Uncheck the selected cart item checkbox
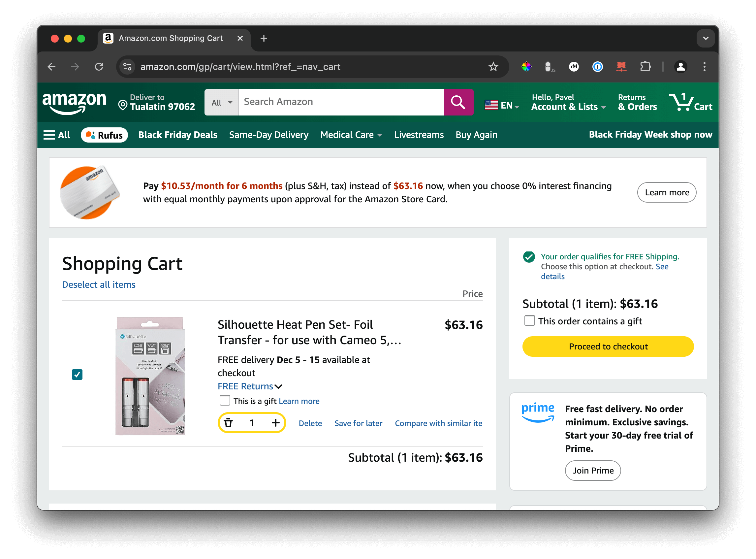Viewport: 756px width, 559px height. [x=77, y=374]
